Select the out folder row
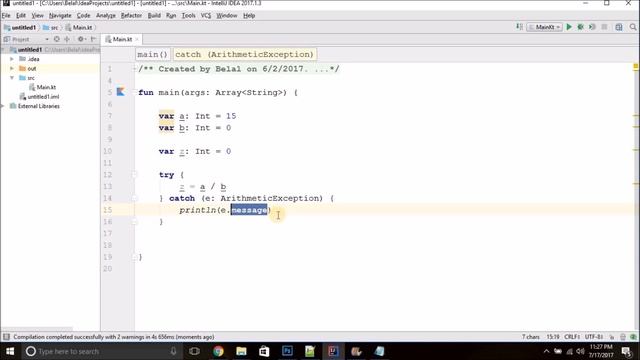The image size is (640, 360). point(50,68)
